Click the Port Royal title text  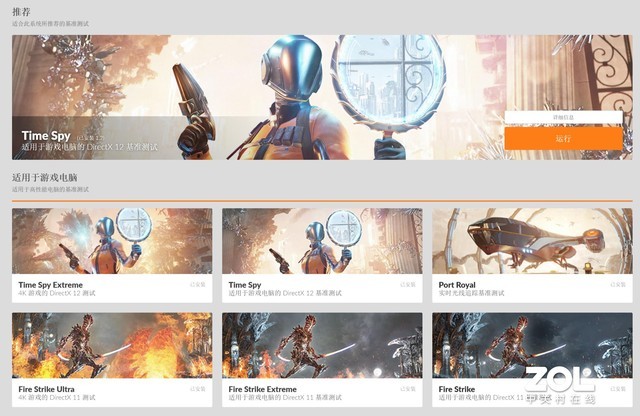[x=457, y=285]
